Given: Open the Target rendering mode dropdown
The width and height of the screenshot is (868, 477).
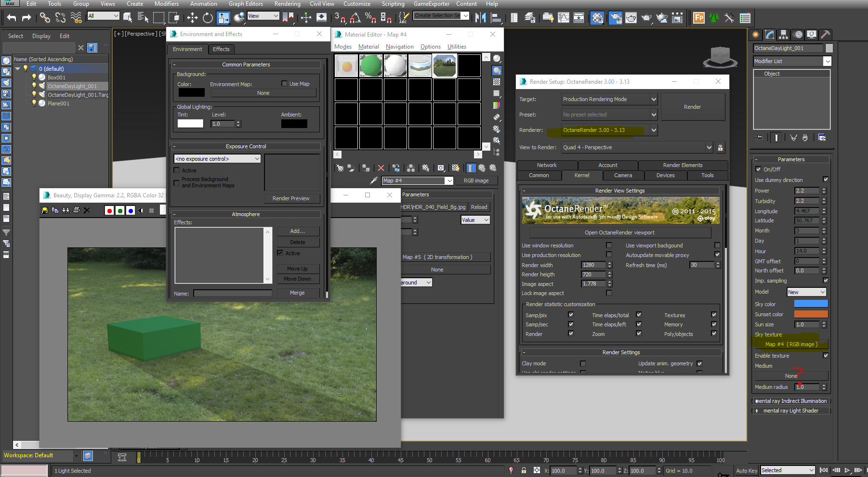Looking at the screenshot, I should [x=609, y=99].
